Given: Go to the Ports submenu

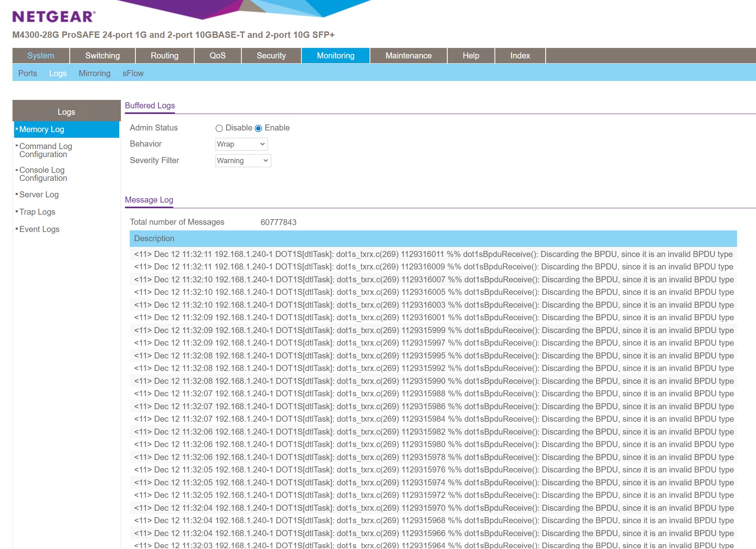Looking at the screenshot, I should click(28, 73).
